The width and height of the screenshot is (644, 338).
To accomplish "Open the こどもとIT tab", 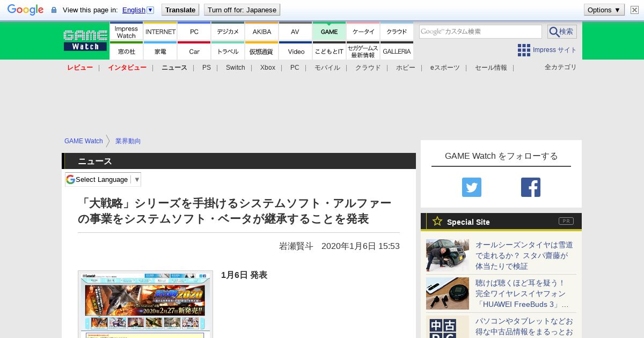I will pos(329,51).
